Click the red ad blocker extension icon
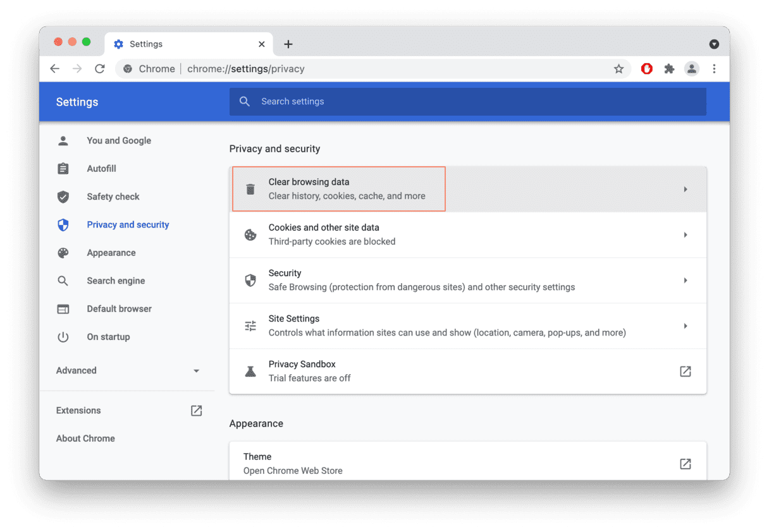The image size is (769, 532). point(646,69)
